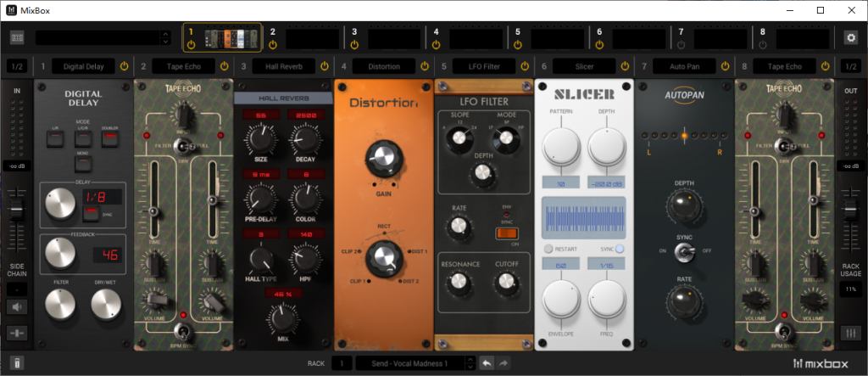Bypass the Auto Pan slot power

point(726,66)
